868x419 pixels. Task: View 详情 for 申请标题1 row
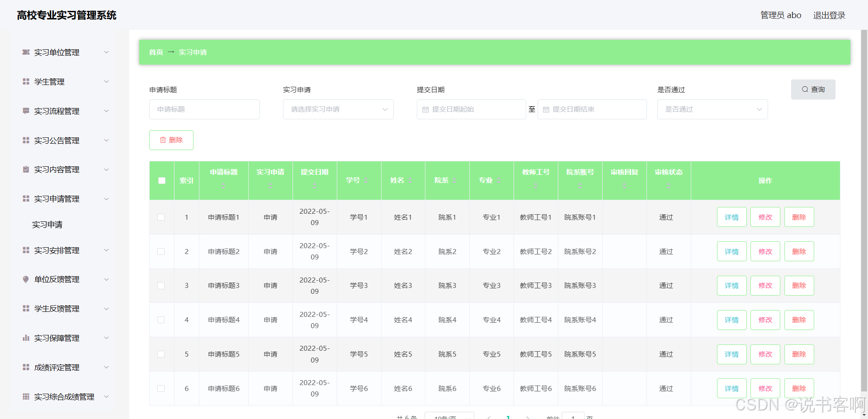[x=731, y=217]
